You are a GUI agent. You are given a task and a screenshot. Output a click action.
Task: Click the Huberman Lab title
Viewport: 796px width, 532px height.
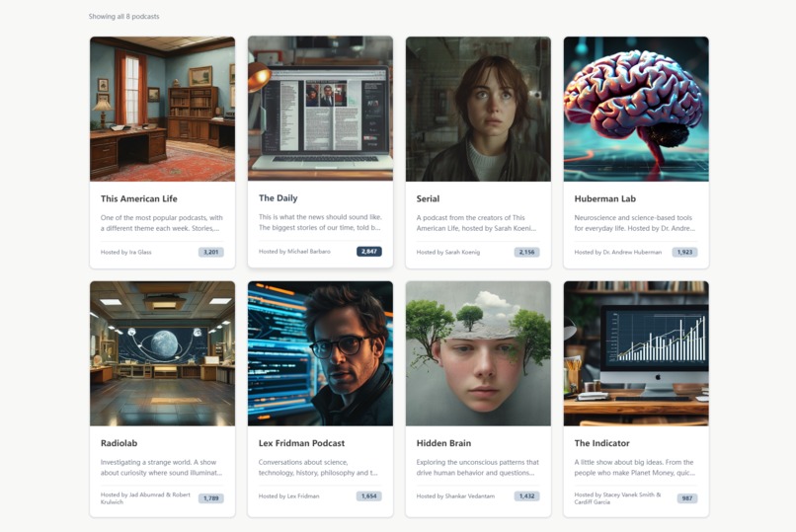(605, 198)
